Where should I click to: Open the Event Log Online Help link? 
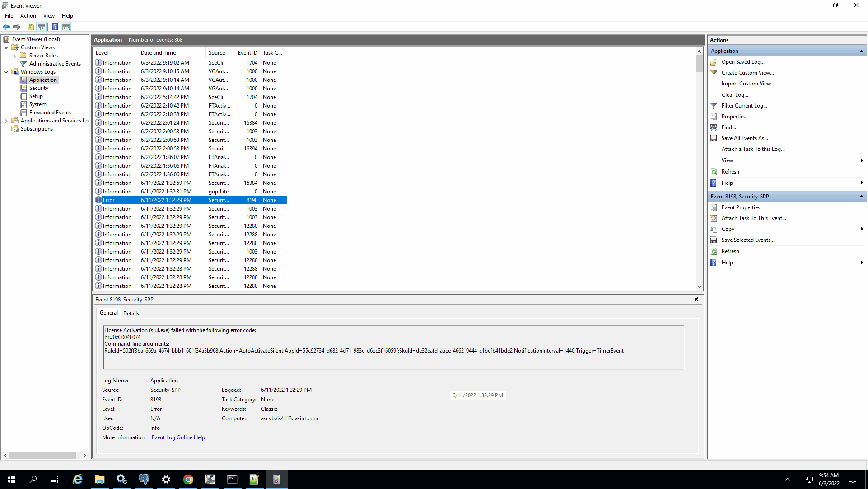coord(178,437)
